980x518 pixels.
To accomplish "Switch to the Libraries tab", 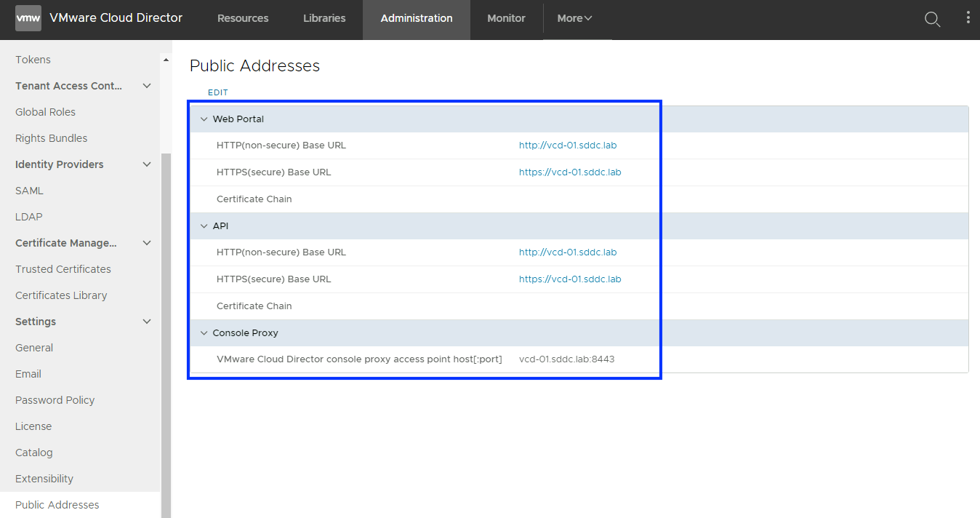I will [324, 19].
